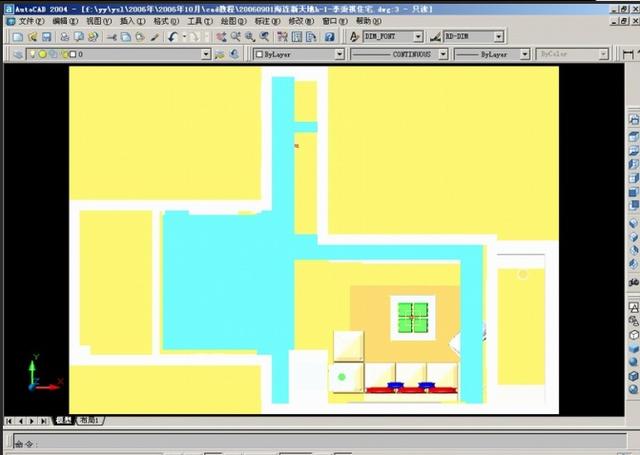
Task: Switch to Top view from right toolbar
Action: (x=633, y=137)
